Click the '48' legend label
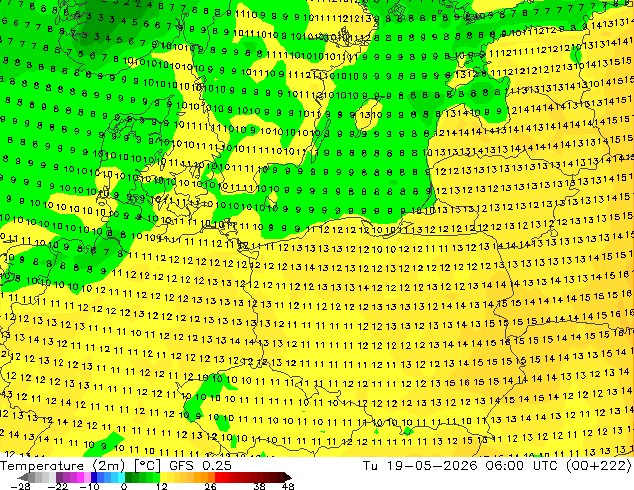The image size is (634, 490). [x=288, y=486]
